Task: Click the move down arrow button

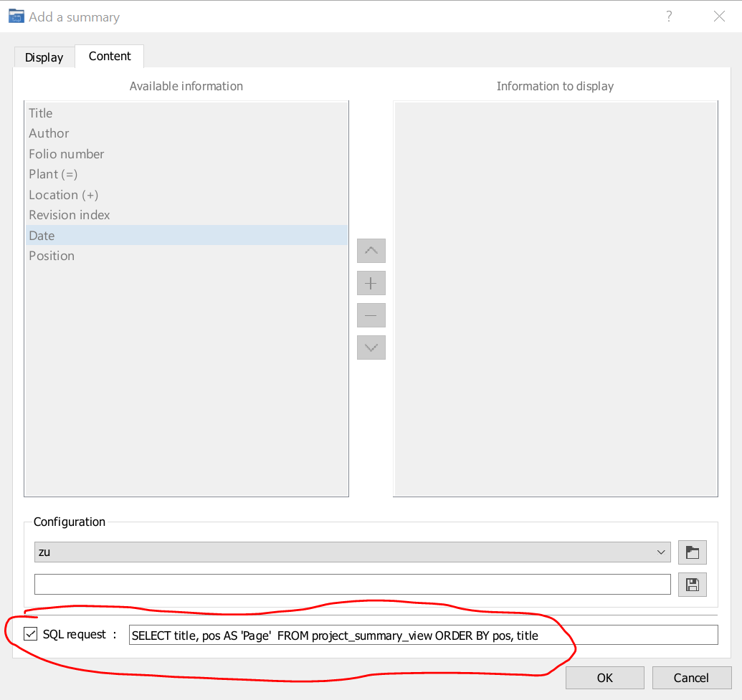Action: [x=371, y=347]
